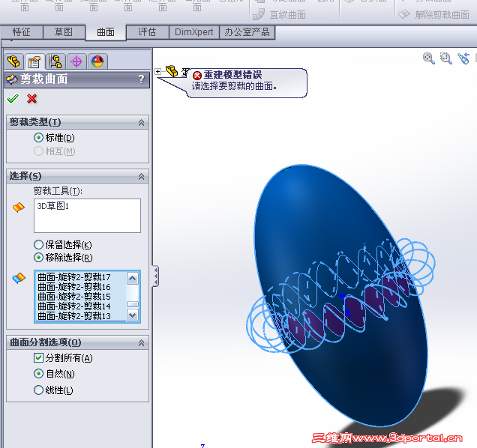Switch to the 评估 tab
The height and width of the screenshot is (448, 477).
coord(147,32)
